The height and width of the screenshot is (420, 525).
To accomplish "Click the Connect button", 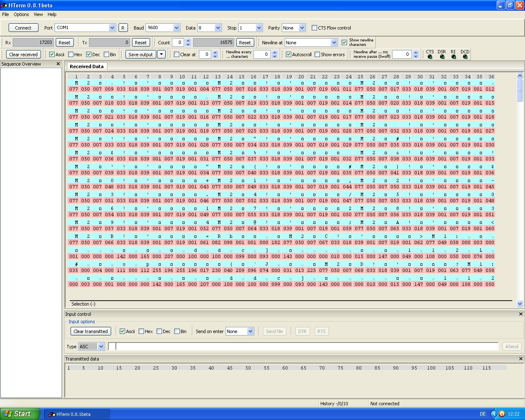I will [x=23, y=28].
